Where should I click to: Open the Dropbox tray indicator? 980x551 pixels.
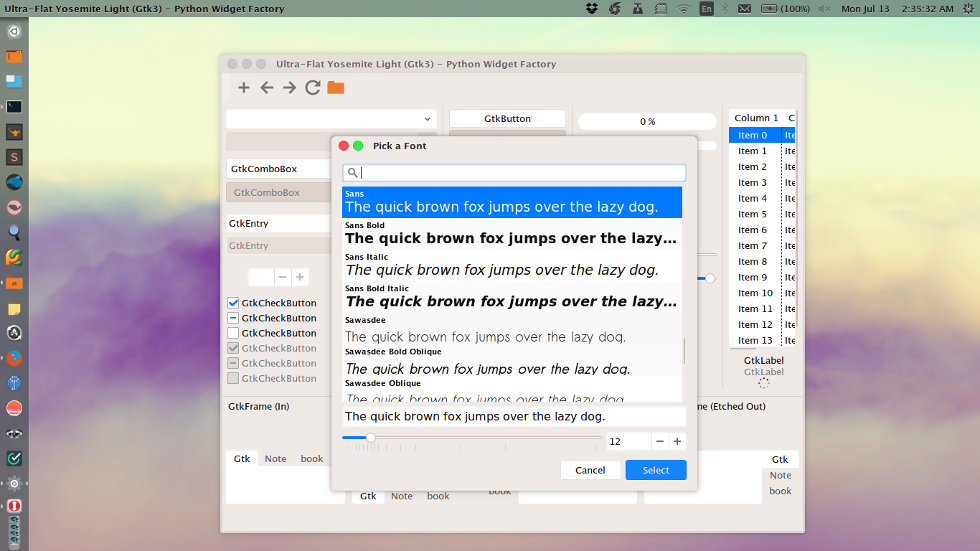coord(591,9)
